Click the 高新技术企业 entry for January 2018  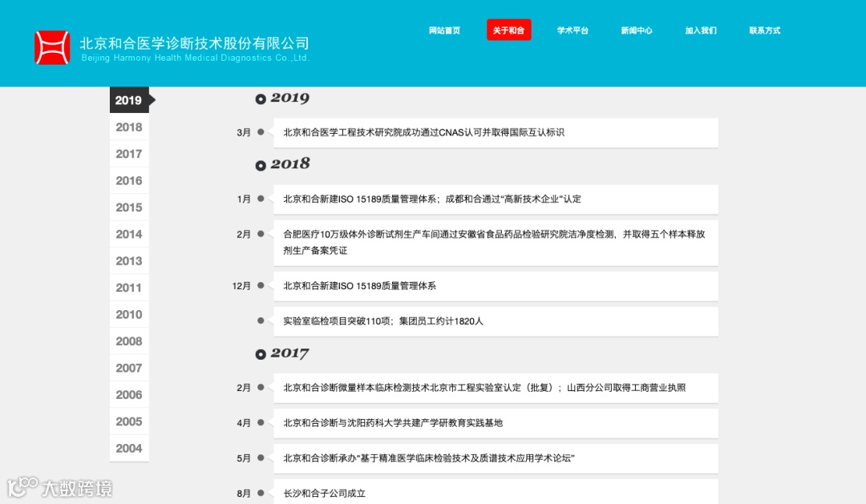click(x=496, y=200)
